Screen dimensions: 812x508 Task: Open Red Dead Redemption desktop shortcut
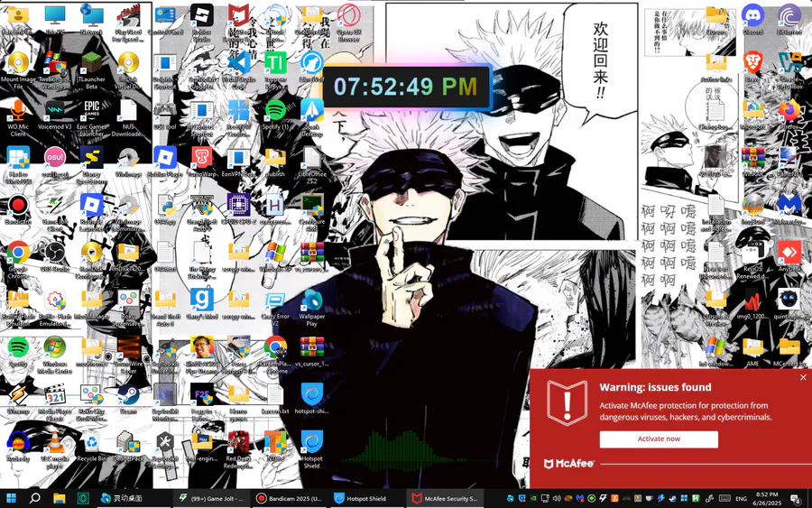coord(239,449)
